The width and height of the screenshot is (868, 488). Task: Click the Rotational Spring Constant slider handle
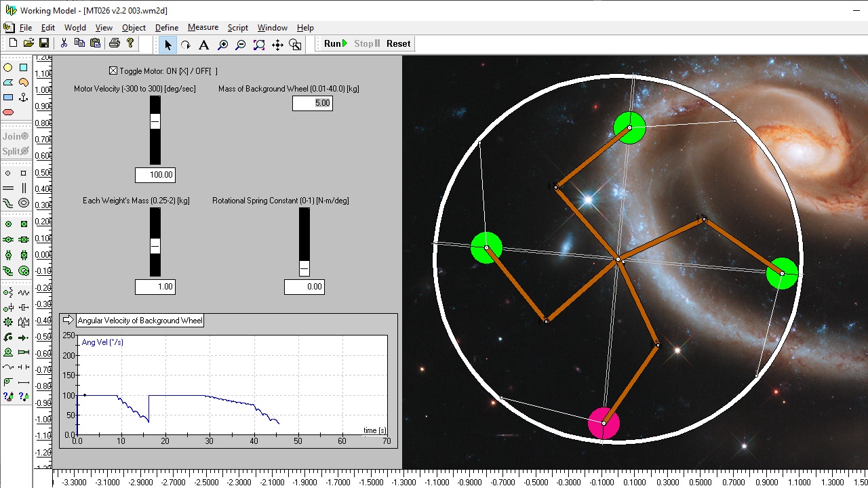pyautogui.click(x=304, y=268)
